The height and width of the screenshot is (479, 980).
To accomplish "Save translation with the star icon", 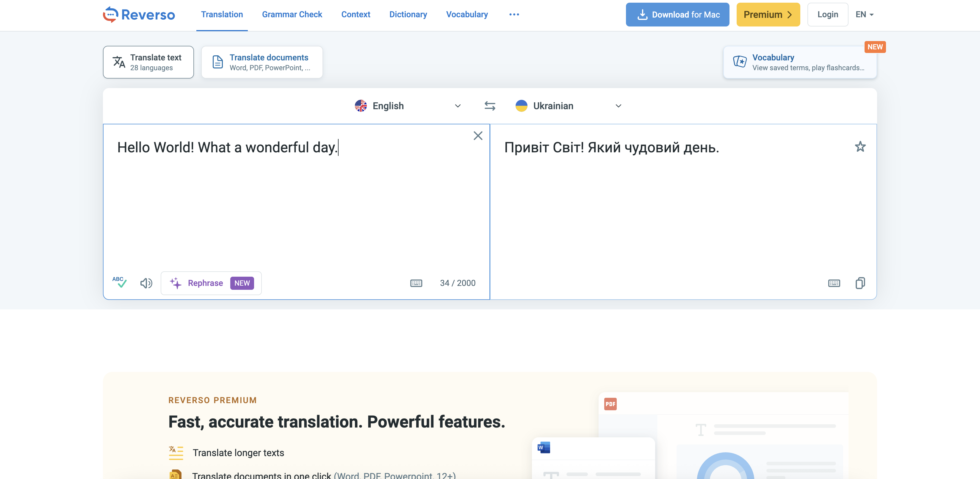I will click(x=860, y=146).
